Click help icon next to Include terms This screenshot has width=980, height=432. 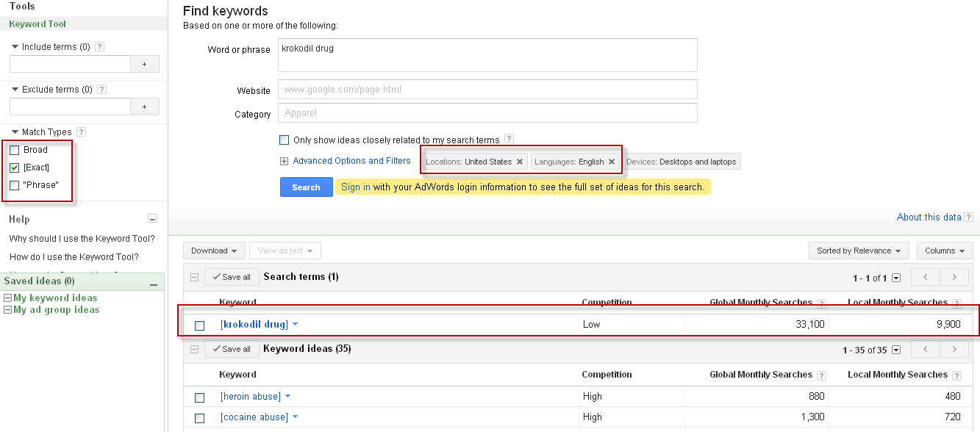pos(100,47)
